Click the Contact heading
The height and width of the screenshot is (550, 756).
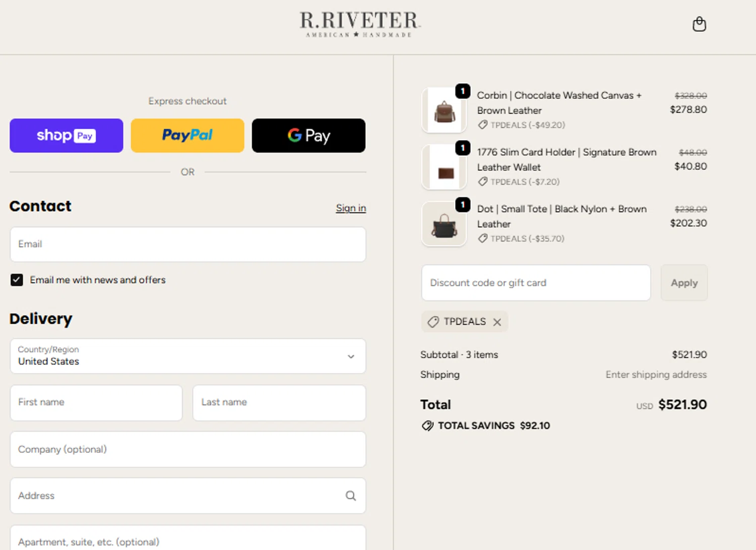(x=40, y=206)
